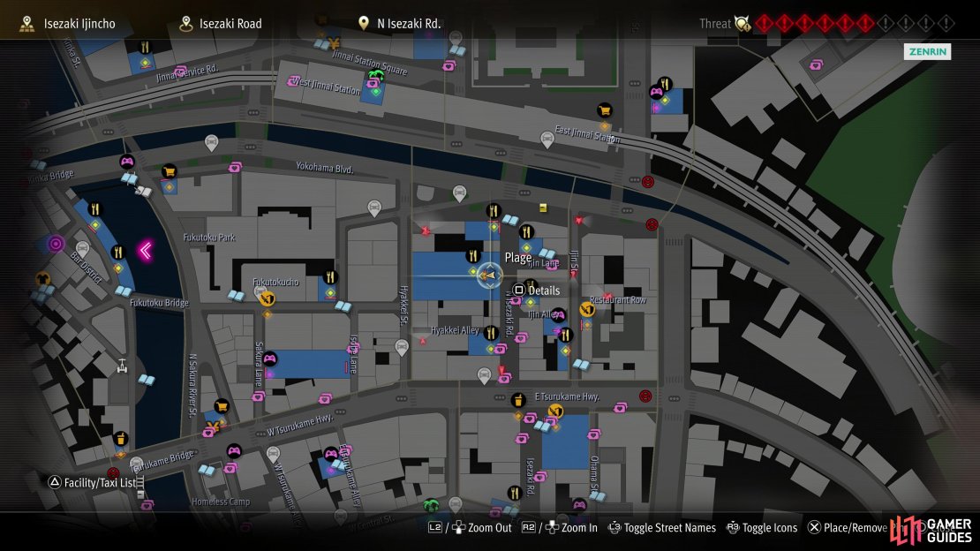Click the taxi pin near East Jinnai Station
The height and width of the screenshot is (551, 980).
[x=547, y=140]
